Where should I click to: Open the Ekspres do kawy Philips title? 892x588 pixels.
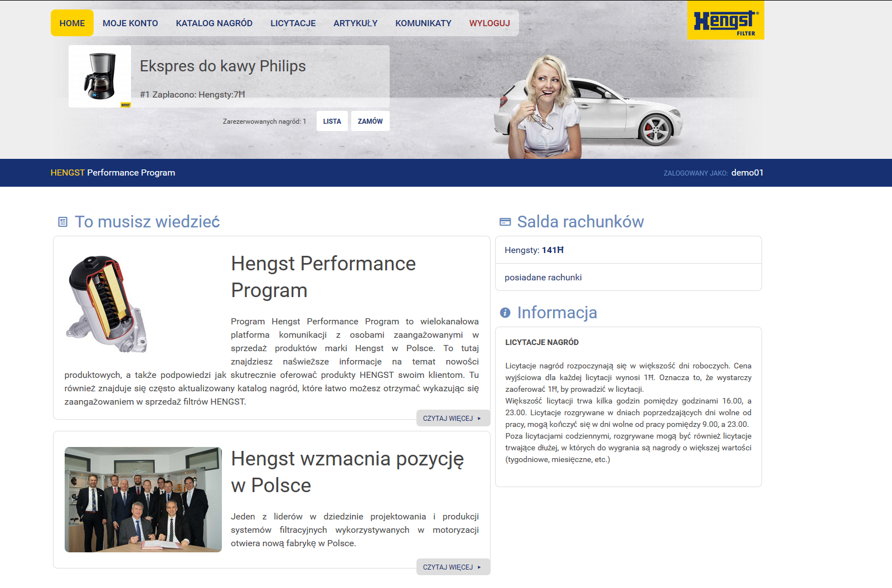[222, 66]
